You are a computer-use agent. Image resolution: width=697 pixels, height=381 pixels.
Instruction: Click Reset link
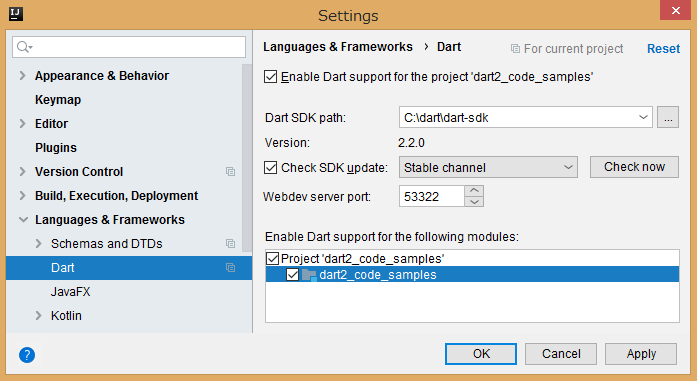[663, 48]
